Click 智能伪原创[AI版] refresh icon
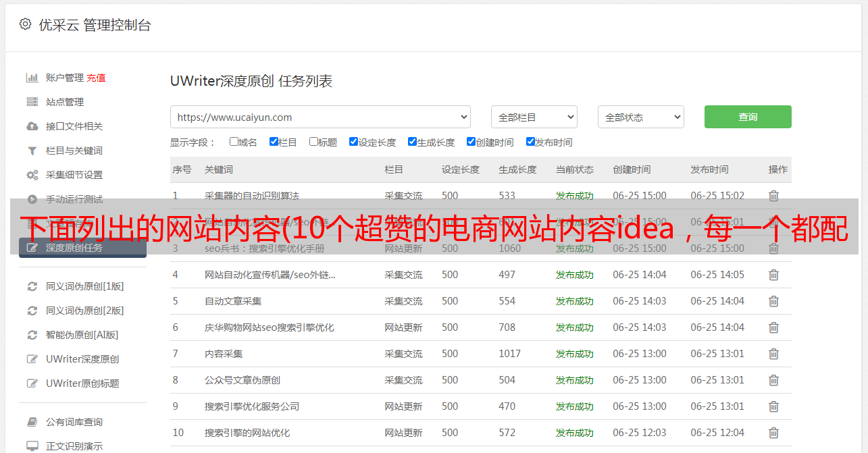The height and width of the screenshot is (453, 868). pos(32,335)
